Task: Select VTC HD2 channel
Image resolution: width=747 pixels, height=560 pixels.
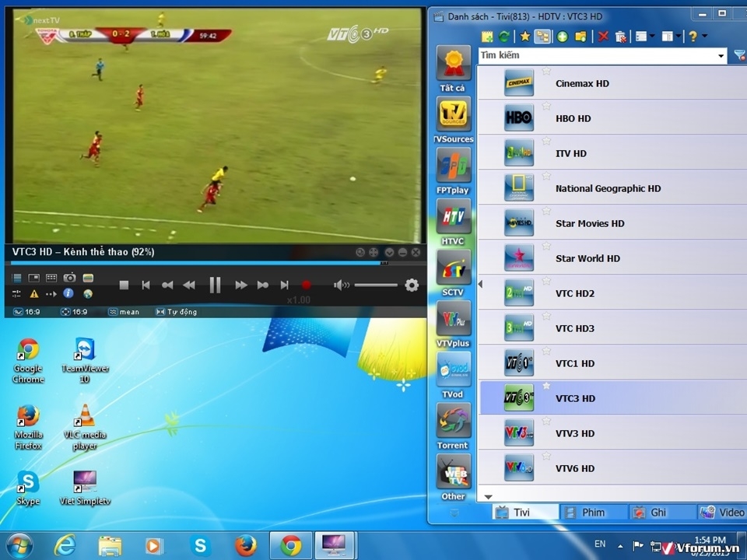Action: pyautogui.click(x=612, y=293)
